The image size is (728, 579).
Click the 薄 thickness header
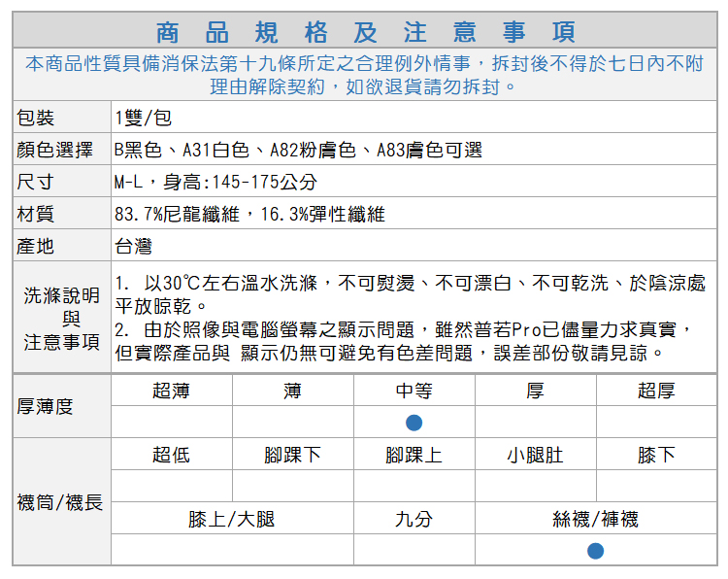tap(293, 391)
